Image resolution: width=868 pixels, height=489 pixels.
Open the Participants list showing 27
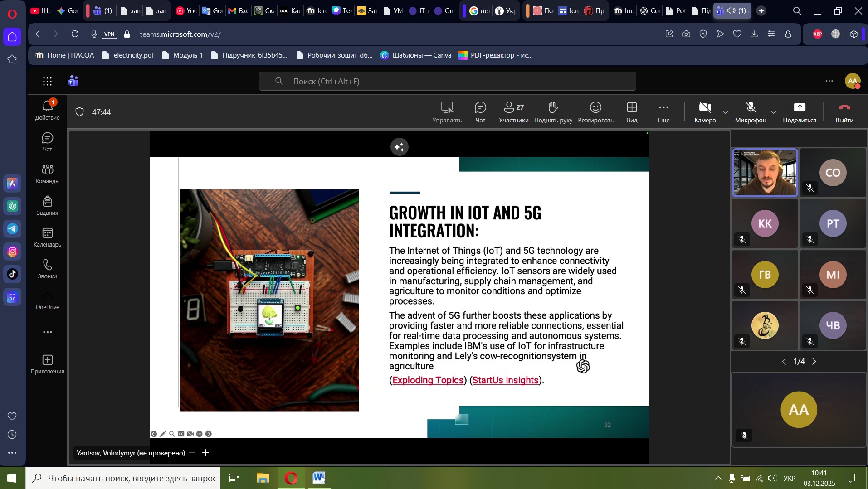coord(513,112)
